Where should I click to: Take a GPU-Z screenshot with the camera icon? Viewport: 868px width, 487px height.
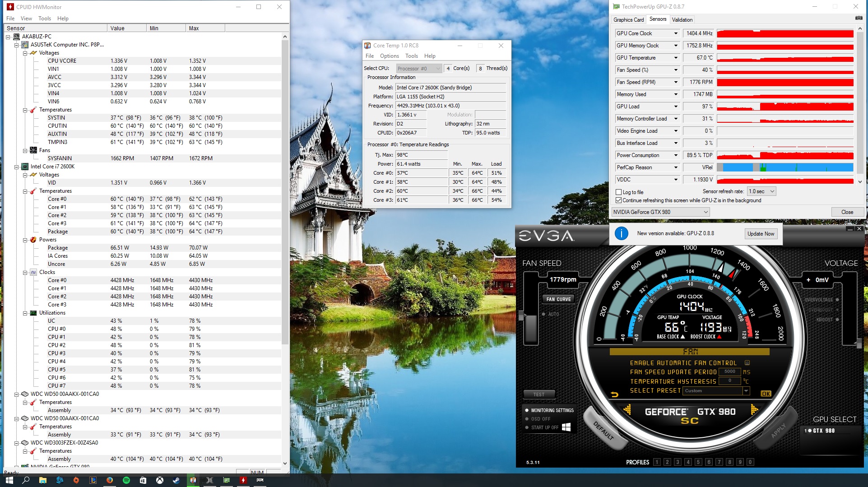click(x=859, y=18)
